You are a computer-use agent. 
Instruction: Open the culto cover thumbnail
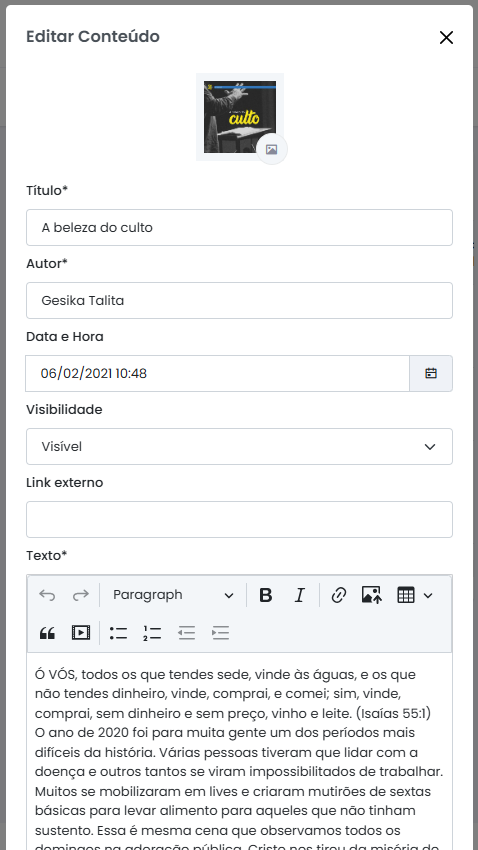click(240, 117)
